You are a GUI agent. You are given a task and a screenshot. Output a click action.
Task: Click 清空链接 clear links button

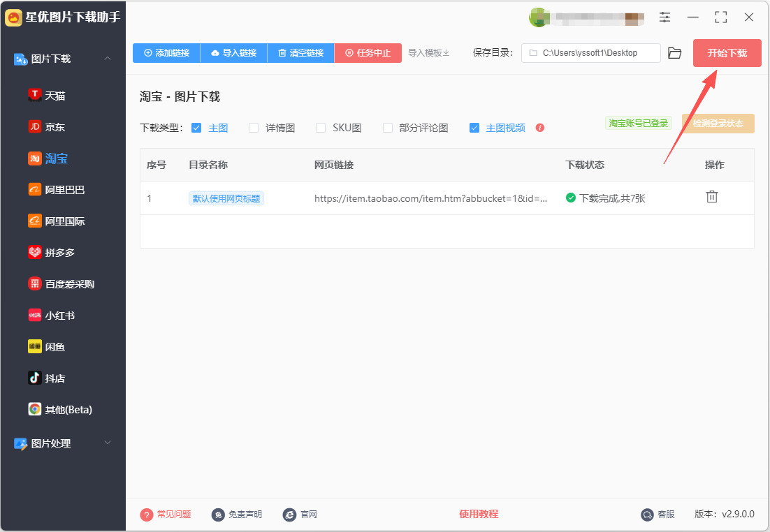pyautogui.click(x=300, y=53)
